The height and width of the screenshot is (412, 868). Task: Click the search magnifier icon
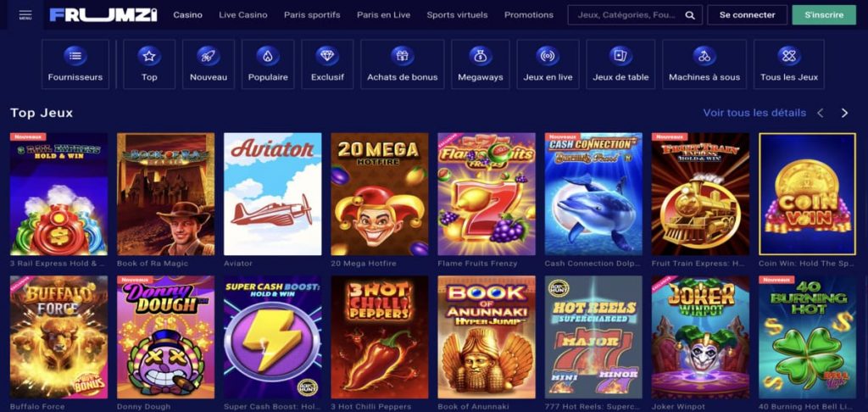[x=690, y=15]
